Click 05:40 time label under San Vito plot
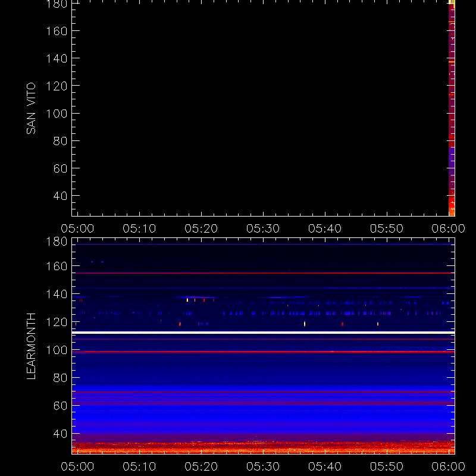476x476 pixels. pos(325,228)
